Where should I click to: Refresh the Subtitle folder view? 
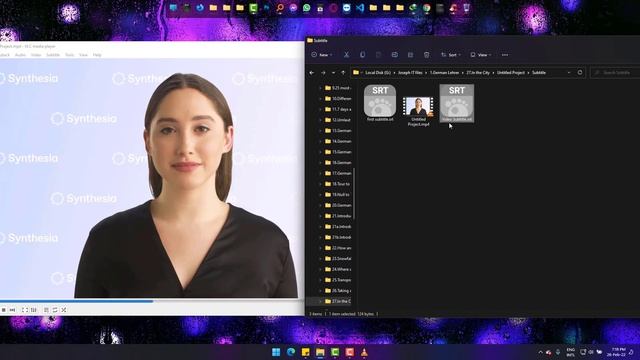[x=580, y=73]
